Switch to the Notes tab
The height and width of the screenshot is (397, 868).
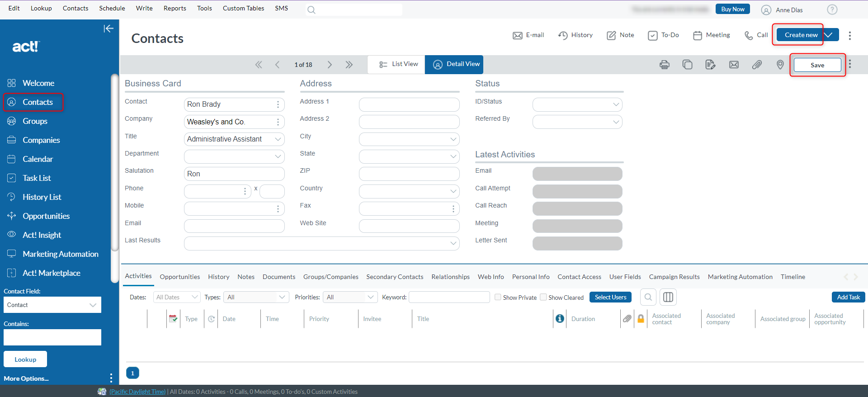(246, 277)
